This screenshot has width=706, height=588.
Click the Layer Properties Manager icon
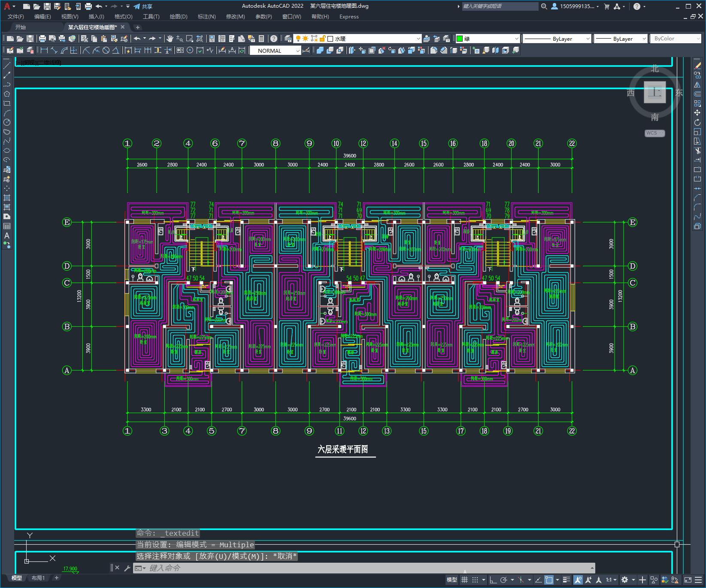(x=288, y=39)
